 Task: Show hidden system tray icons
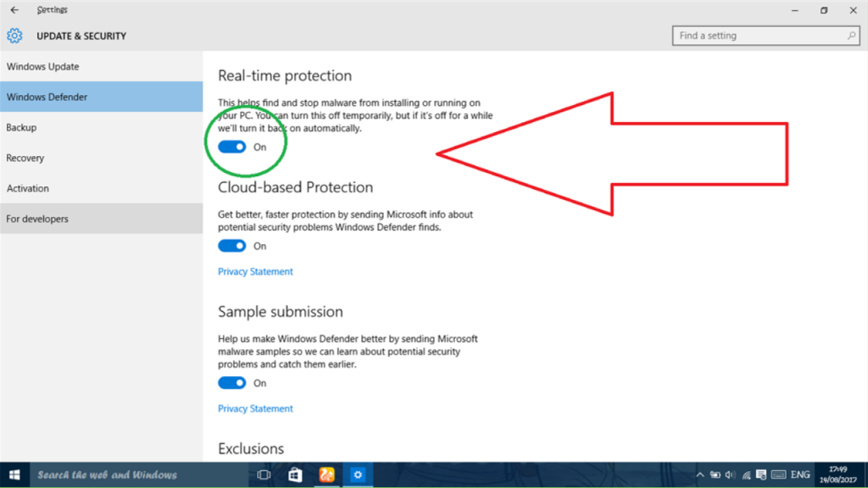click(x=700, y=474)
